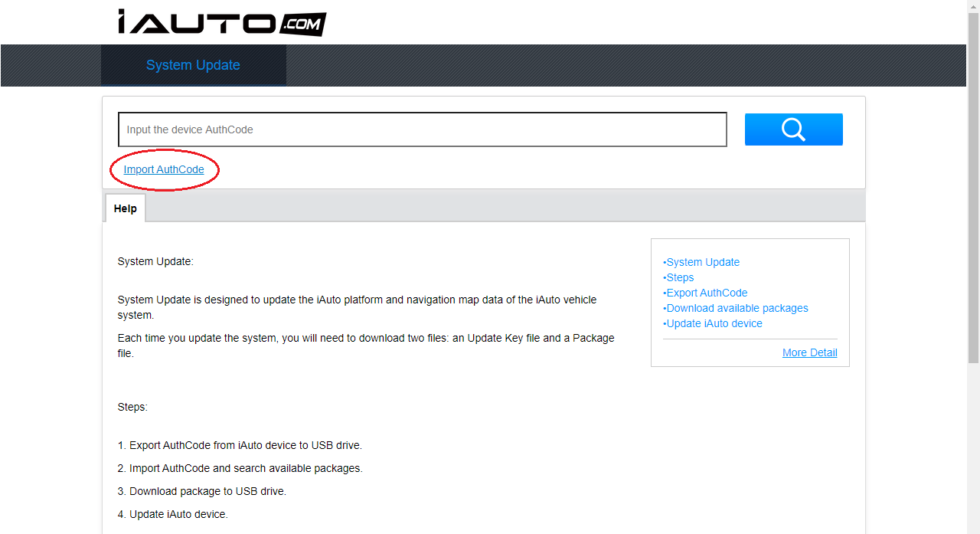
Task: Open the Steps help link
Action: pos(678,277)
